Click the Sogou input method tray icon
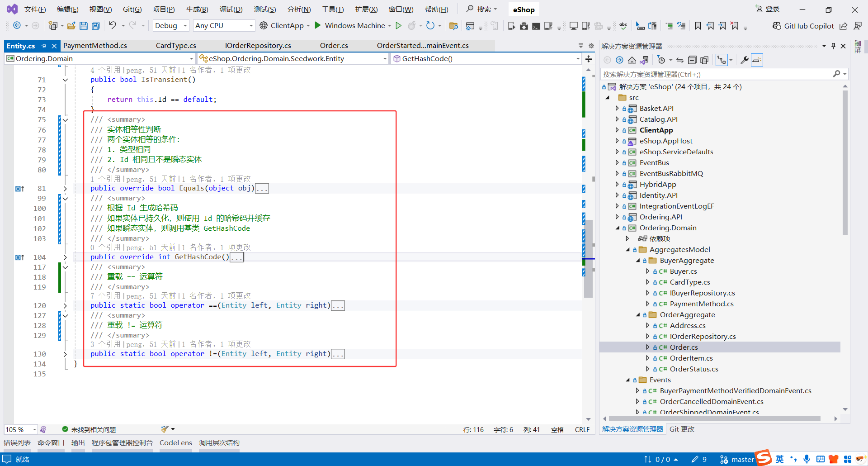The image size is (868, 466). pyautogui.click(x=764, y=458)
